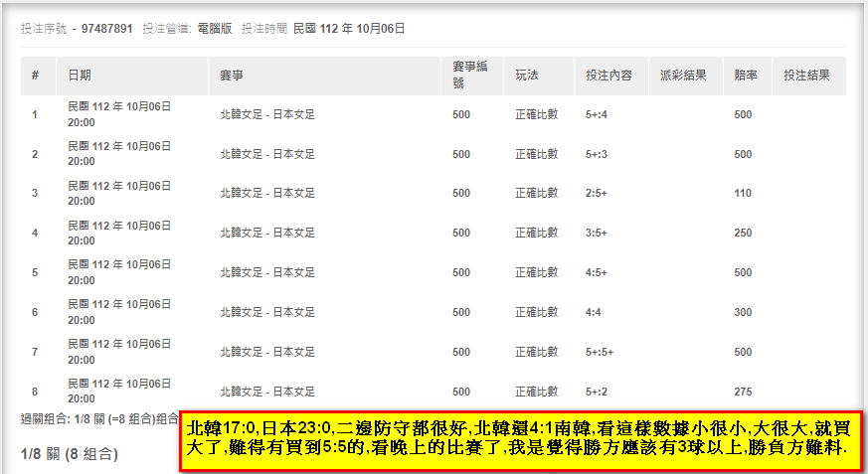Click the 電腦版 betting channel value
The image size is (868, 474).
(x=215, y=29)
